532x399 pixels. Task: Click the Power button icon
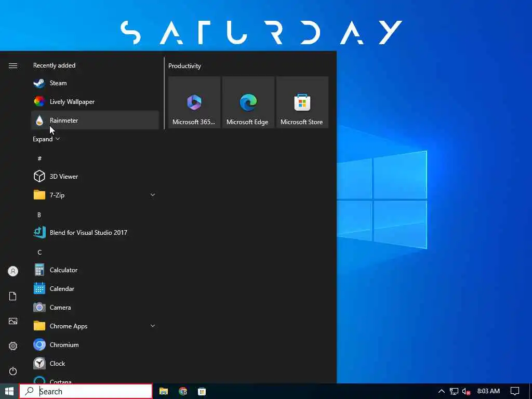pyautogui.click(x=13, y=371)
